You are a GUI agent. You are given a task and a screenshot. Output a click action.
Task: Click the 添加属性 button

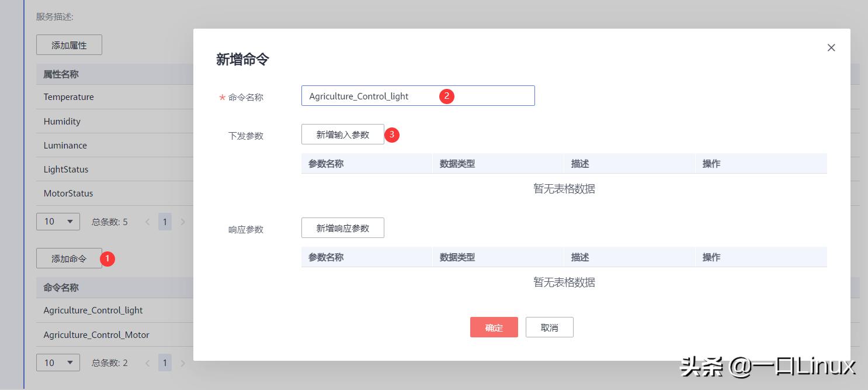pyautogui.click(x=69, y=44)
